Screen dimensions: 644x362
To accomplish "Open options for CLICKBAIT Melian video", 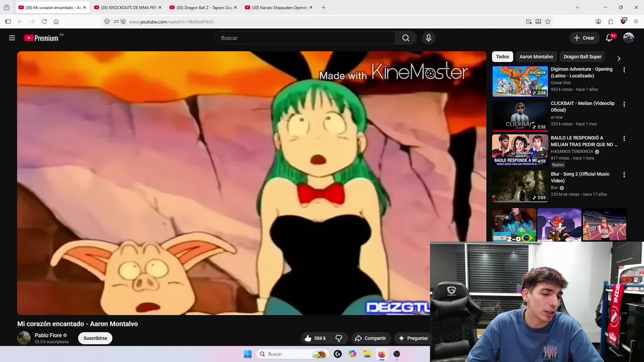I will [624, 104].
